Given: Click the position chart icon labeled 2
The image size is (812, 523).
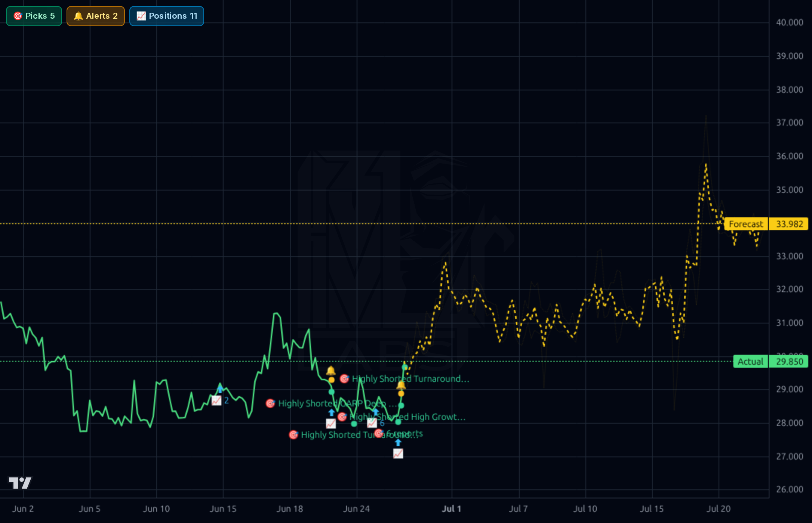Looking at the screenshot, I should point(216,401).
